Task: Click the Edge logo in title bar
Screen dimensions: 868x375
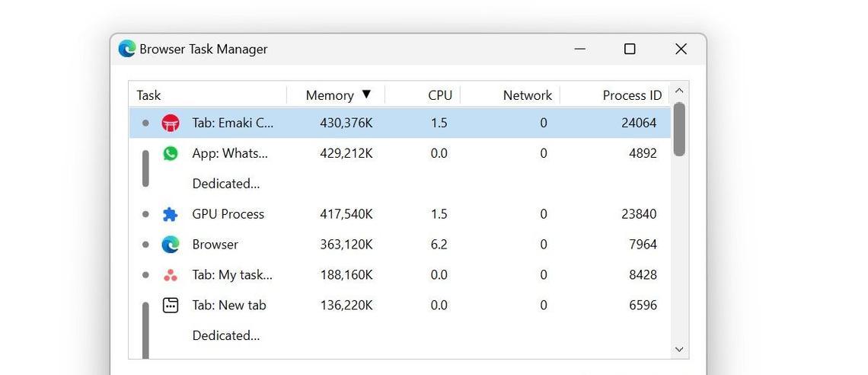Action: pos(127,49)
